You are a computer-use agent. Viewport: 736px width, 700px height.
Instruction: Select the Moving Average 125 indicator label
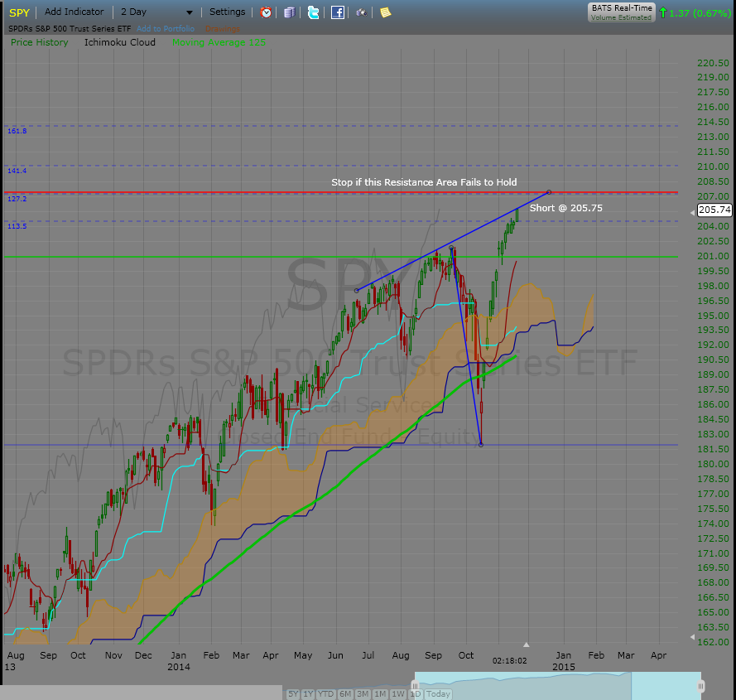(x=219, y=42)
